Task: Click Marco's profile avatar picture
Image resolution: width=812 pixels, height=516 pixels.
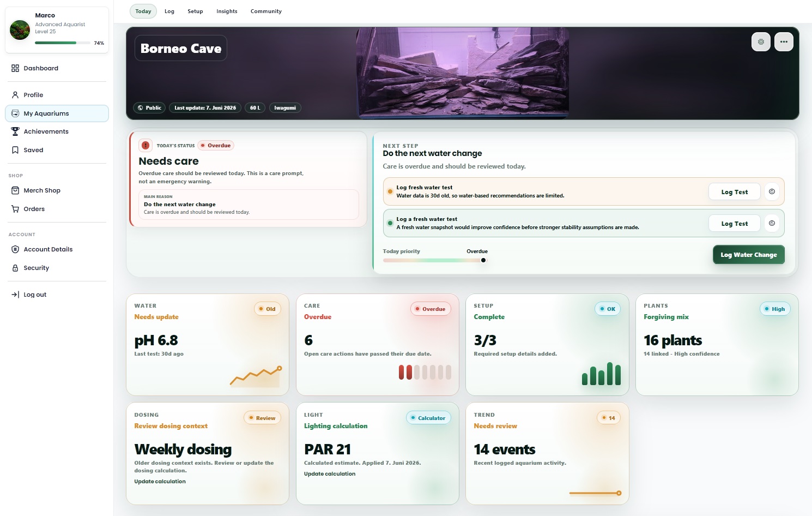Action: [20, 30]
